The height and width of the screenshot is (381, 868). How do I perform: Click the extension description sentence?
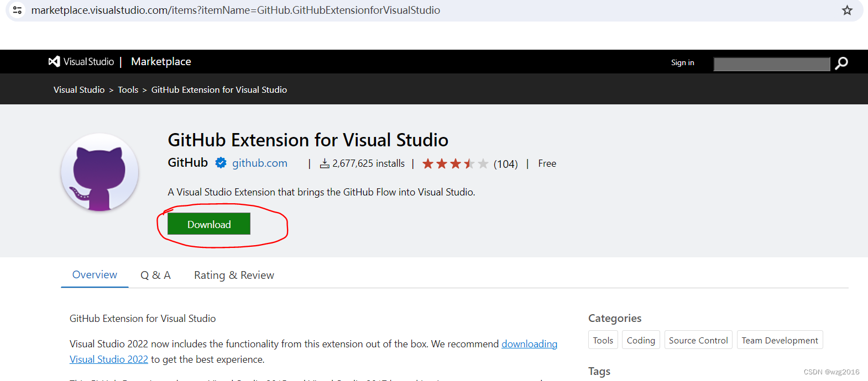(x=321, y=192)
